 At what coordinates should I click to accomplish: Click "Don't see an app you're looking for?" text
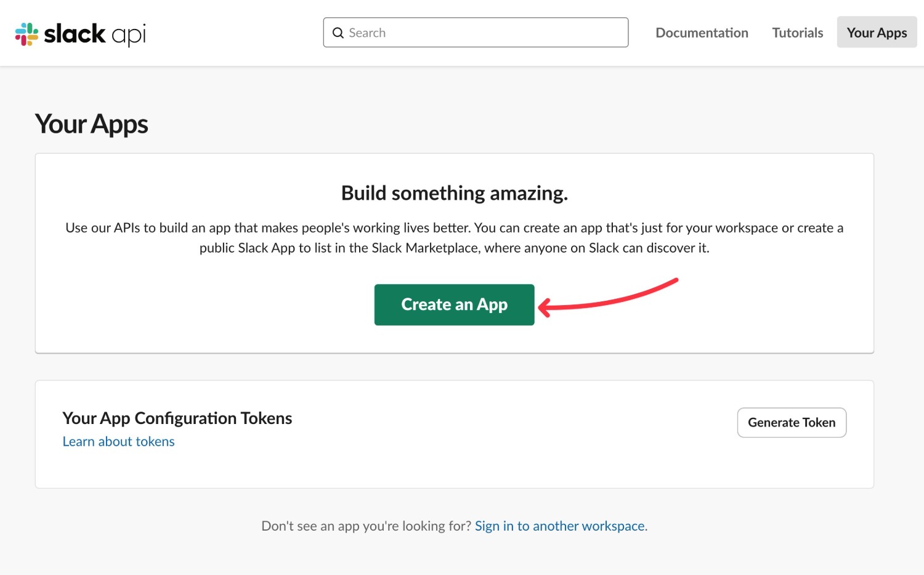point(367,526)
